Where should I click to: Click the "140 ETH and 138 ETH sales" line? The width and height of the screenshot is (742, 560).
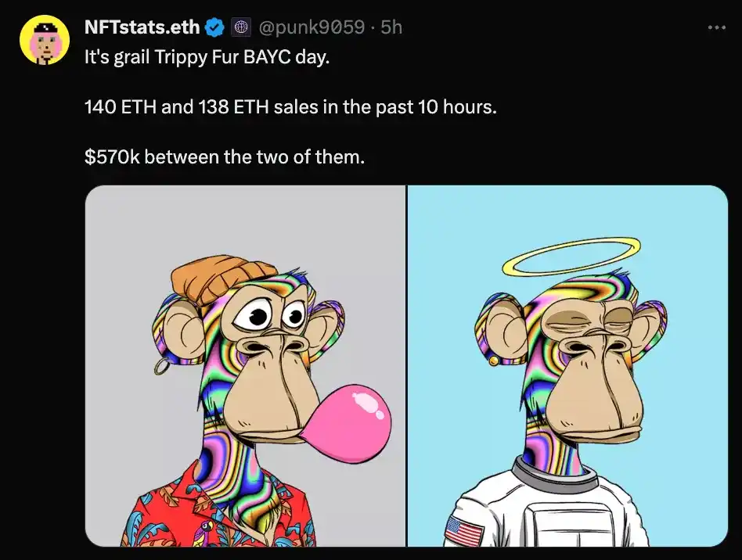(290, 107)
